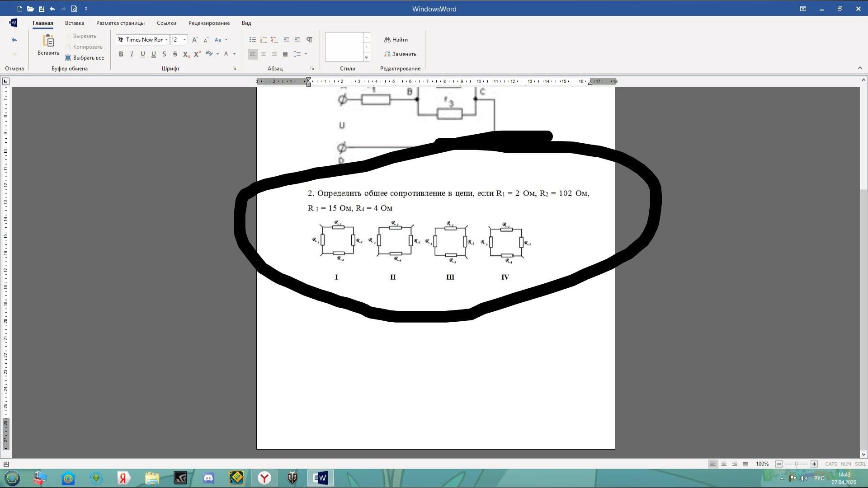Apply italic formatting via I icon
This screenshot has width=868, height=488.
point(132,54)
